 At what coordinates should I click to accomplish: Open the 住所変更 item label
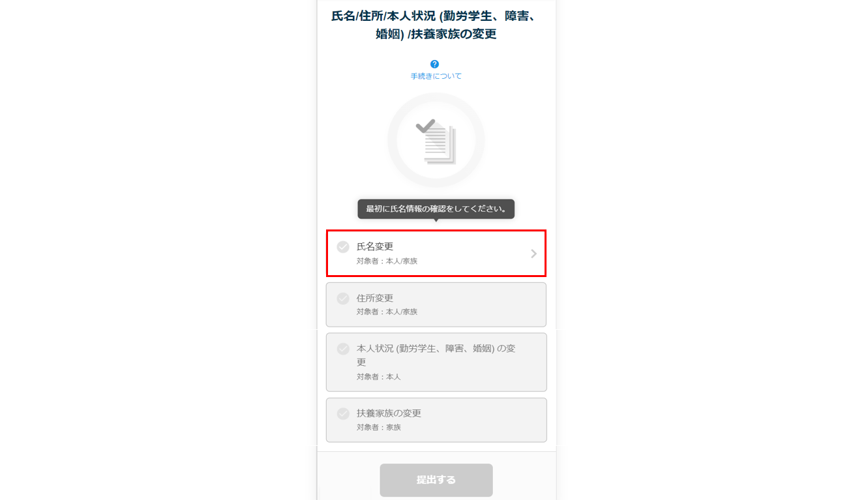375,298
